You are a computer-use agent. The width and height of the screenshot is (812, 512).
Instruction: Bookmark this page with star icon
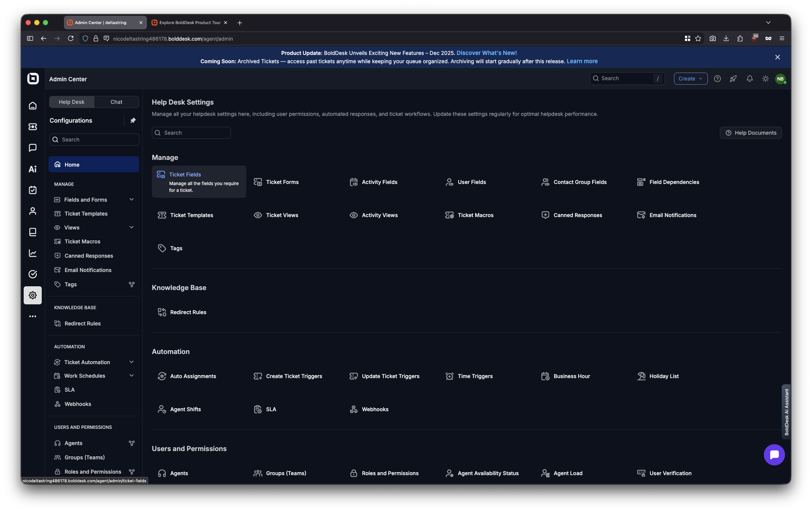pos(698,38)
